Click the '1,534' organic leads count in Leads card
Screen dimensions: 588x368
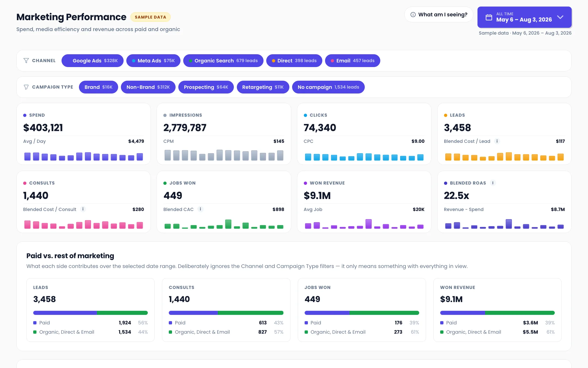click(x=125, y=332)
